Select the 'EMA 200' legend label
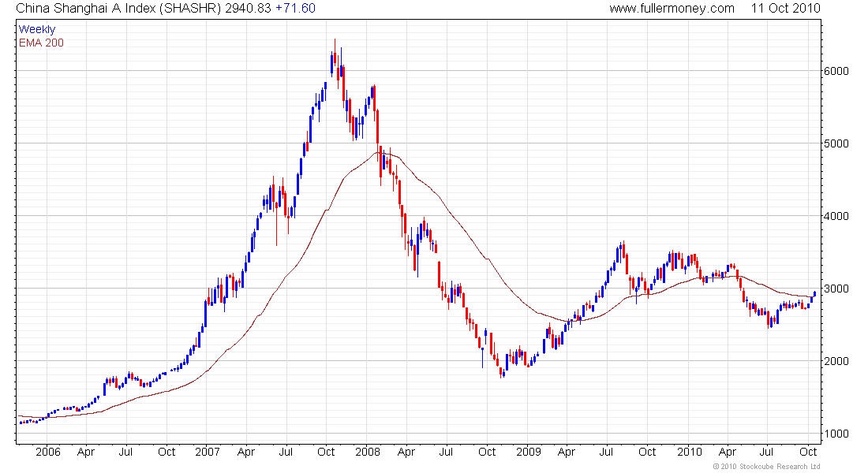The height and width of the screenshot is (473, 868). click(x=41, y=43)
